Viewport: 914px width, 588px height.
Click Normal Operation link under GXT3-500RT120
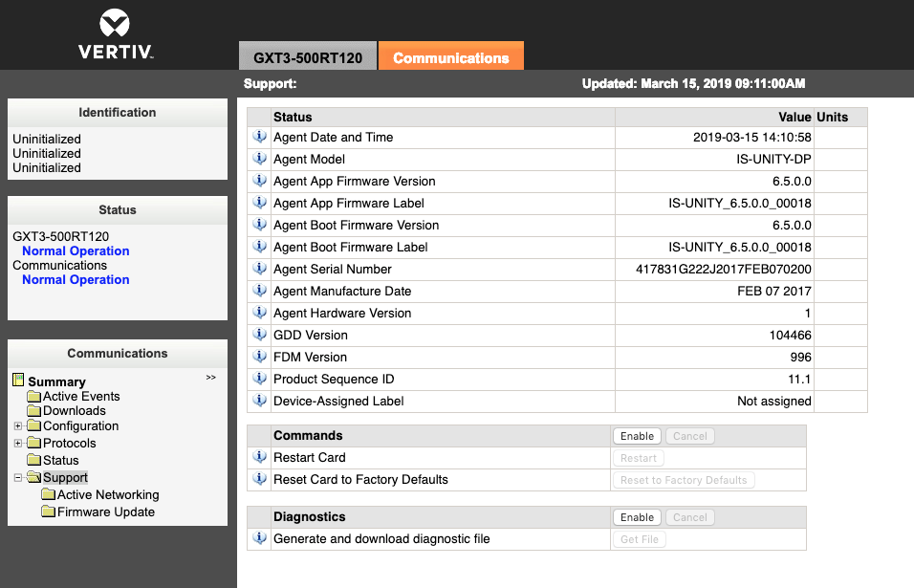coord(76,251)
